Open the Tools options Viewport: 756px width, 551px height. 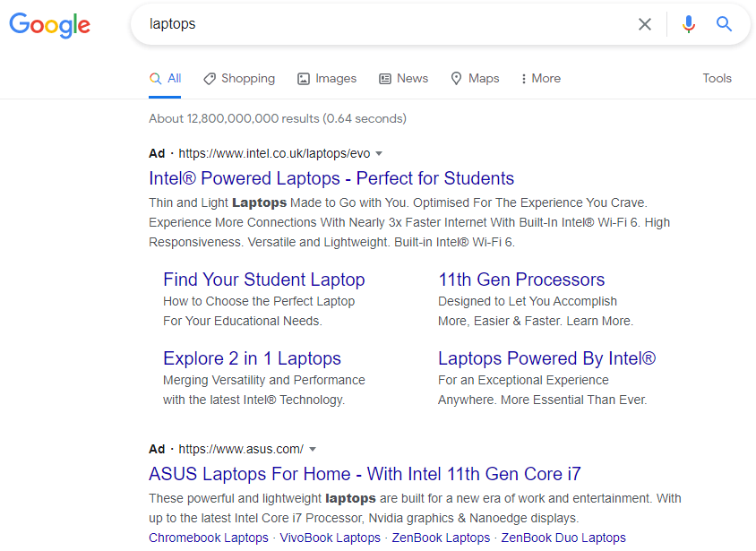click(x=717, y=78)
